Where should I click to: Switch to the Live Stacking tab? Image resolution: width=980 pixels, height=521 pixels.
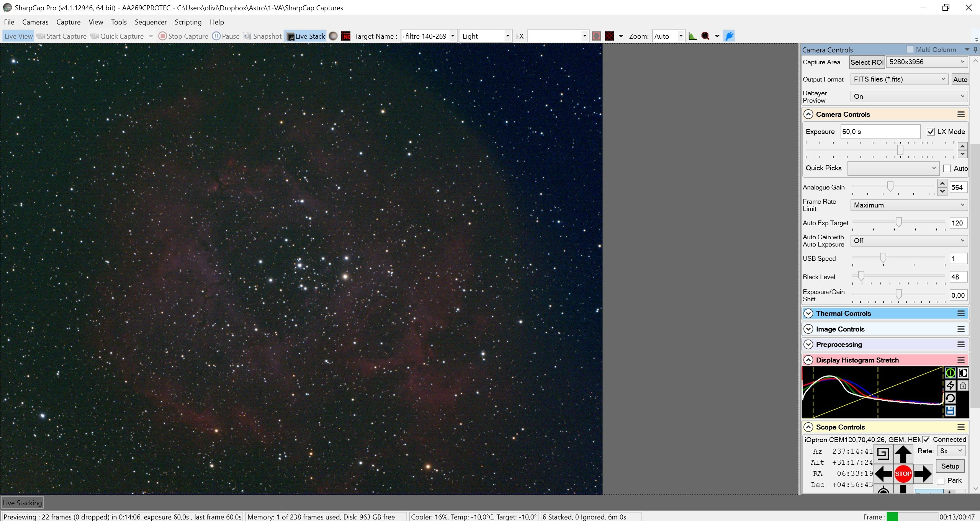click(22, 503)
